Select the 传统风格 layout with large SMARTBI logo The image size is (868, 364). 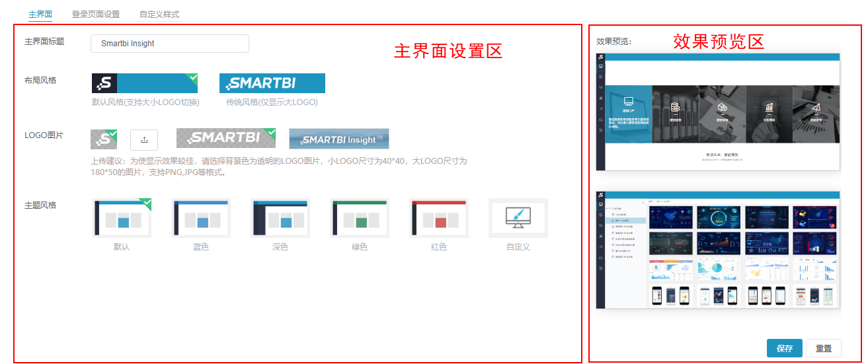pos(272,83)
